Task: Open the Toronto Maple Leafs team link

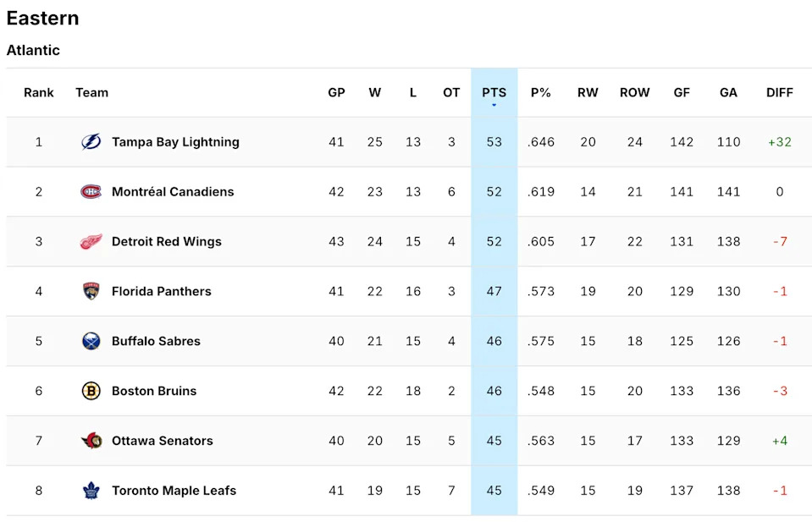Action: pyautogui.click(x=174, y=491)
